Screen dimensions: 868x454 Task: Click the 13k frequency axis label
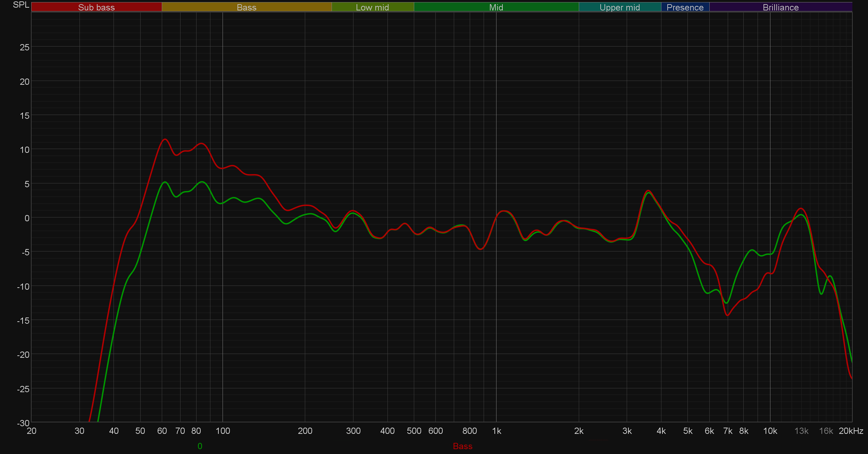[801, 431]
